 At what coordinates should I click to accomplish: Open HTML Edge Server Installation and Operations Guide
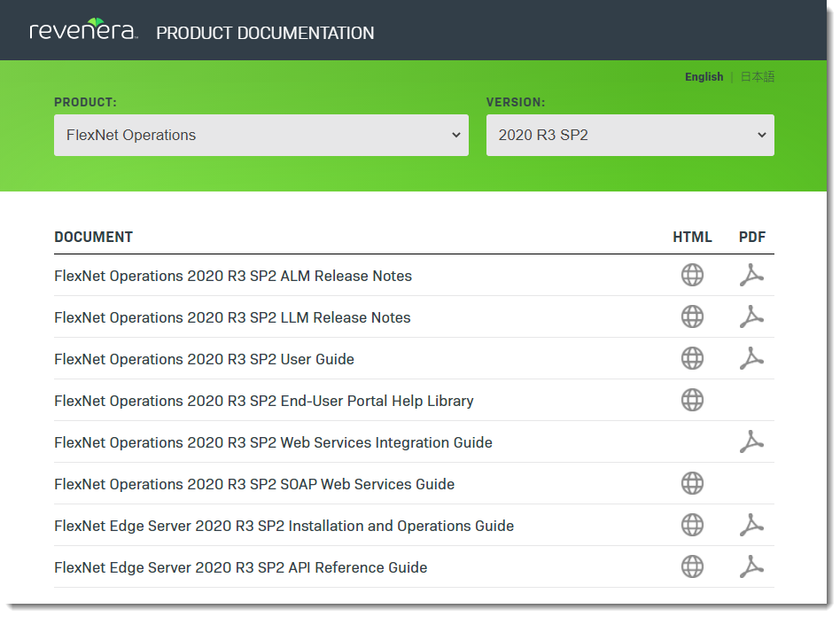pos(692,526)
